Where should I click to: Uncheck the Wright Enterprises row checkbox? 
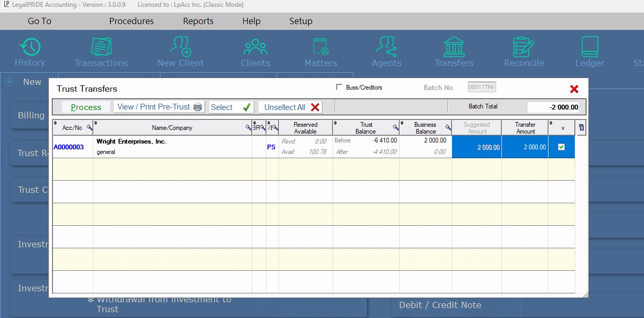pos(561,147)
